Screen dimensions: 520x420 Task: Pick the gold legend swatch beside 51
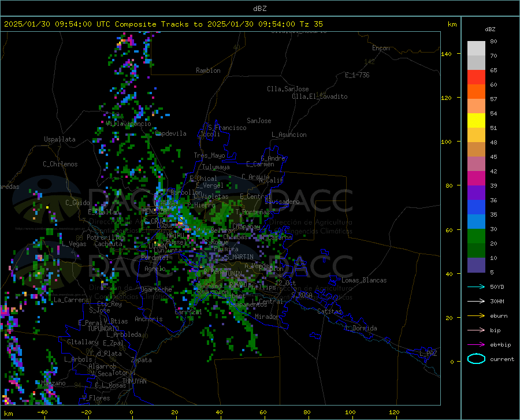pos(476,135)
